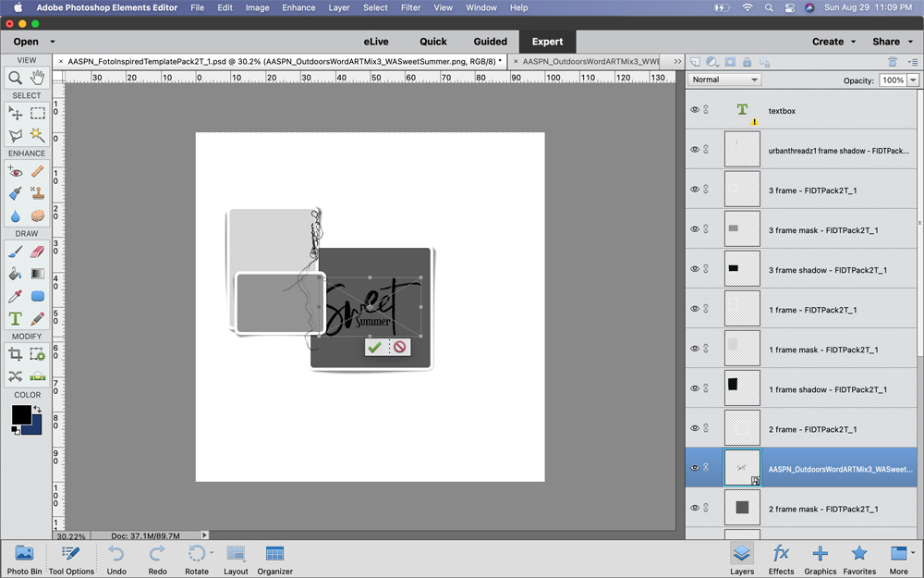Select the Paint Bucket tool
The image size is (924, 578).
tap(16, 274)
